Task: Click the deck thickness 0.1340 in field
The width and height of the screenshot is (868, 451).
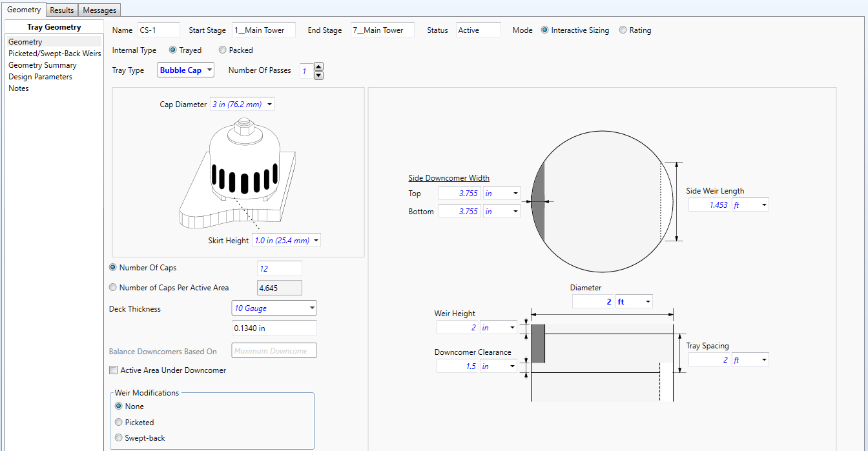Action: click(274, 328)
